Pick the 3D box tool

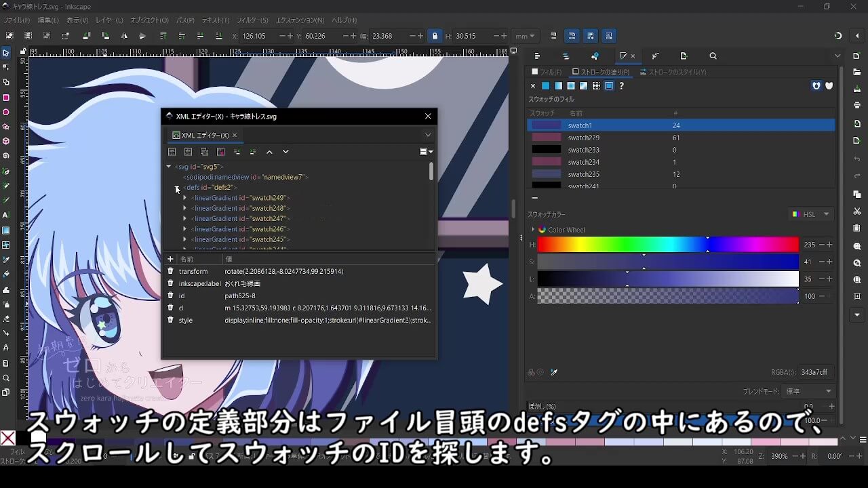click(6, 142)
